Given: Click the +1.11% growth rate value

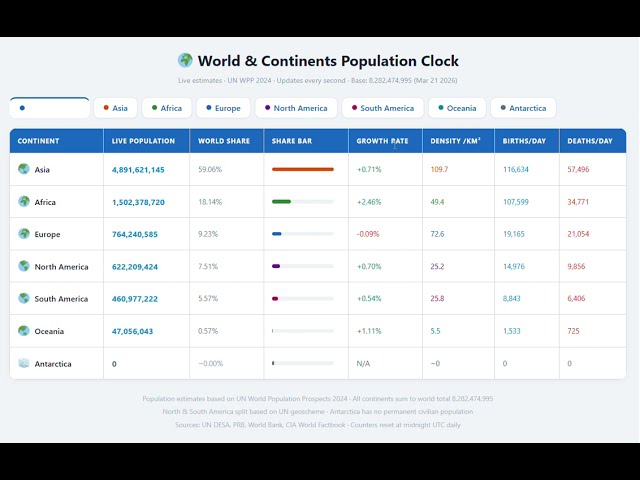Looking at the screenshot, I should 369,331.
